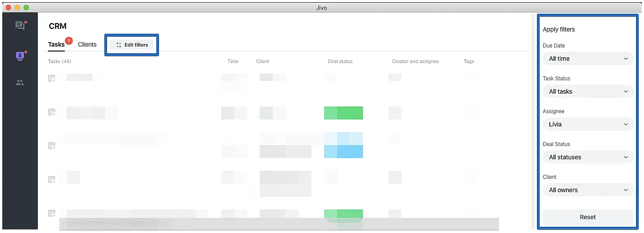This screenshot has height=233, width=644.
Task: Open the Due Date dropdown showing All time
Action: [588, 59]
